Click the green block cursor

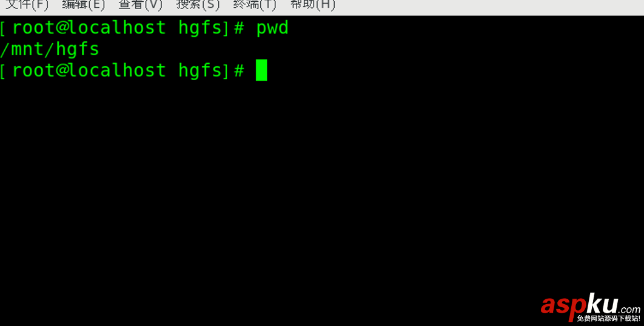[261, 70]
